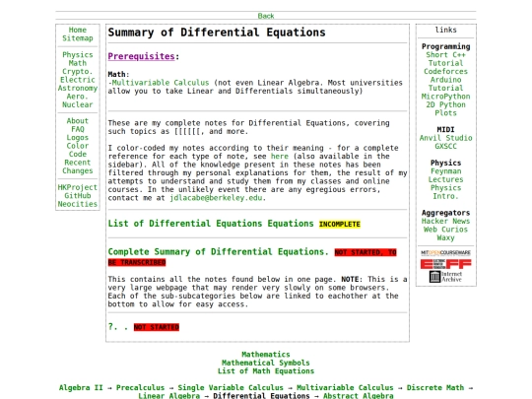Open the List of Math Equations link
The height and width of the screenshot is (399, 532).
[x=266, y=370]
